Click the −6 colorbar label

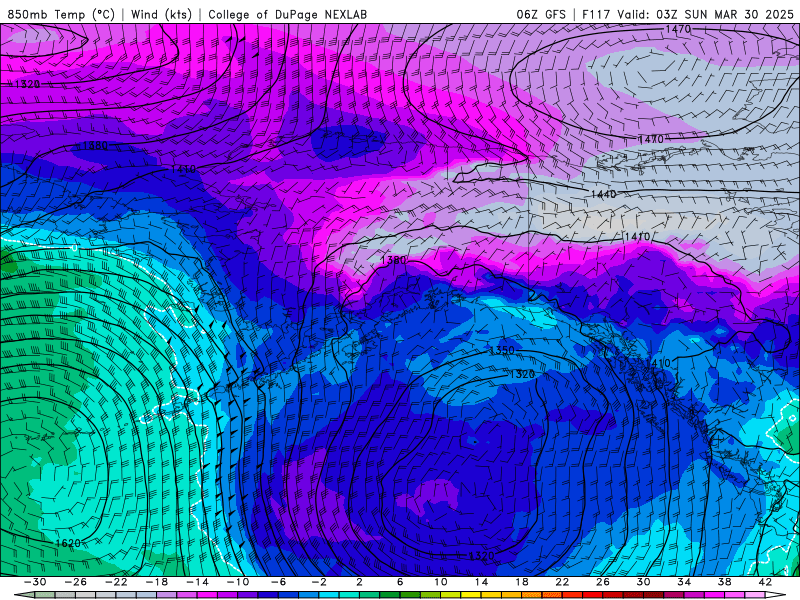click(279, 582)
